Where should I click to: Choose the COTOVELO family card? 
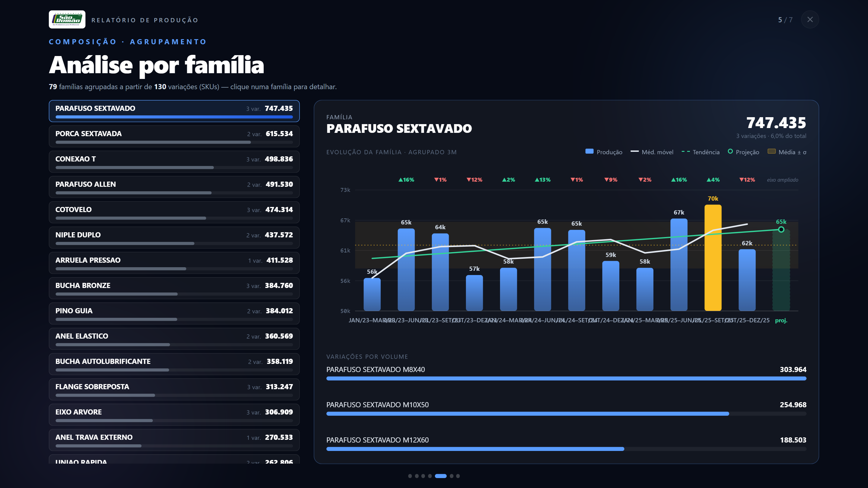pyautogui.click(x=174, y=212)
